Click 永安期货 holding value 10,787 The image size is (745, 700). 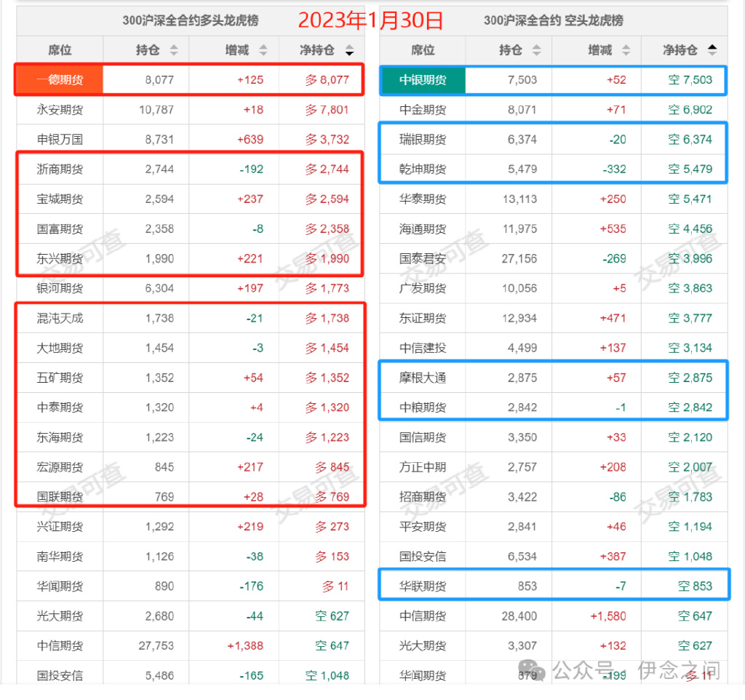coord(156,110)
